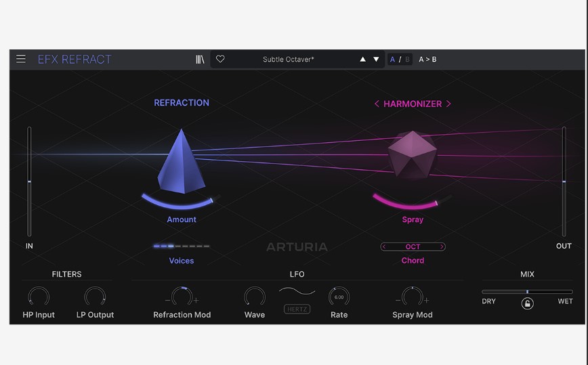The image size is (588, 365).
Task: Click the HP Input filter knob
Action: coord(39,297)
